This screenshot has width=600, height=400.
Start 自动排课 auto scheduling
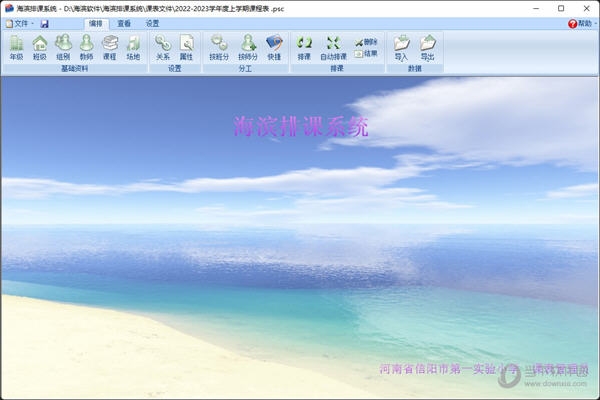tap(333, 47)
